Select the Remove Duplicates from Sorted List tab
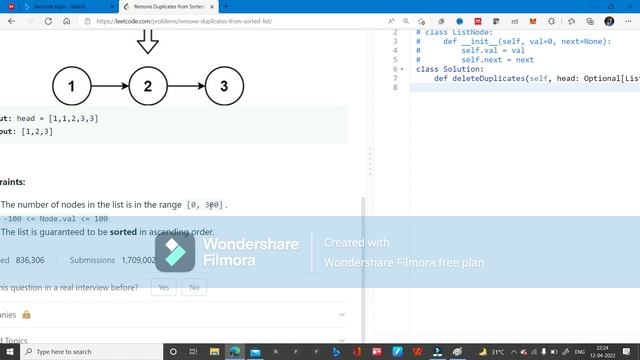 (x=169, y=7)
